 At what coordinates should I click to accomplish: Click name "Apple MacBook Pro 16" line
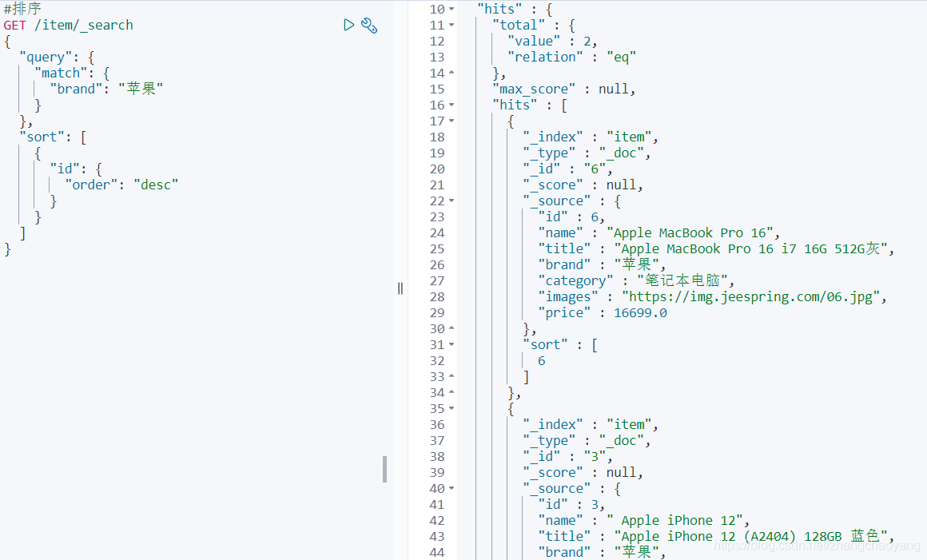tap(659, 232)
